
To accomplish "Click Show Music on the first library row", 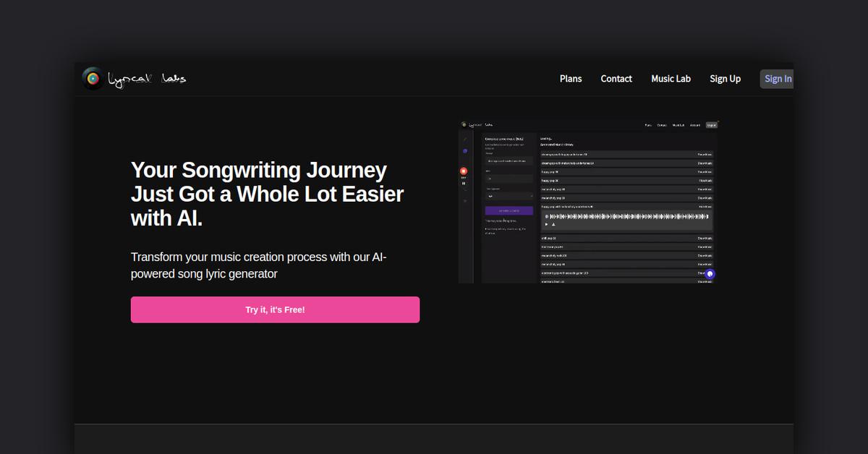I will pyautogui.click(x=704, y=154).
